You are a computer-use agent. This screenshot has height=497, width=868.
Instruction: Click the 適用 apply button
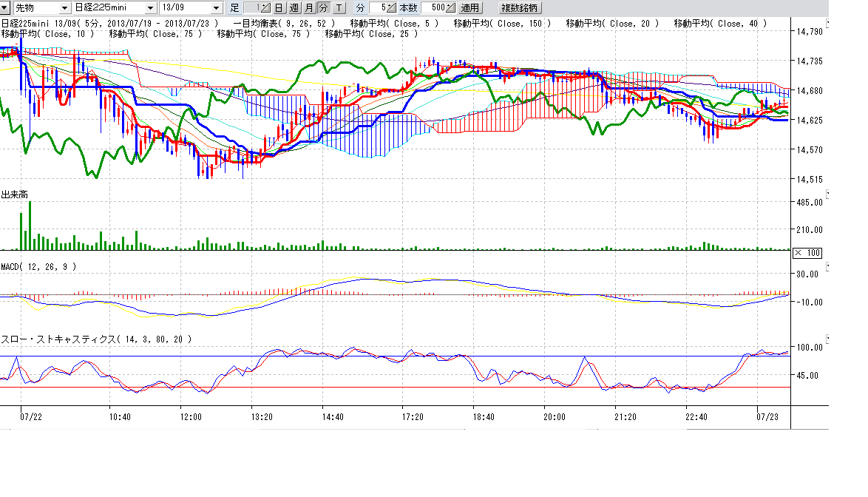tap(469, 8)
